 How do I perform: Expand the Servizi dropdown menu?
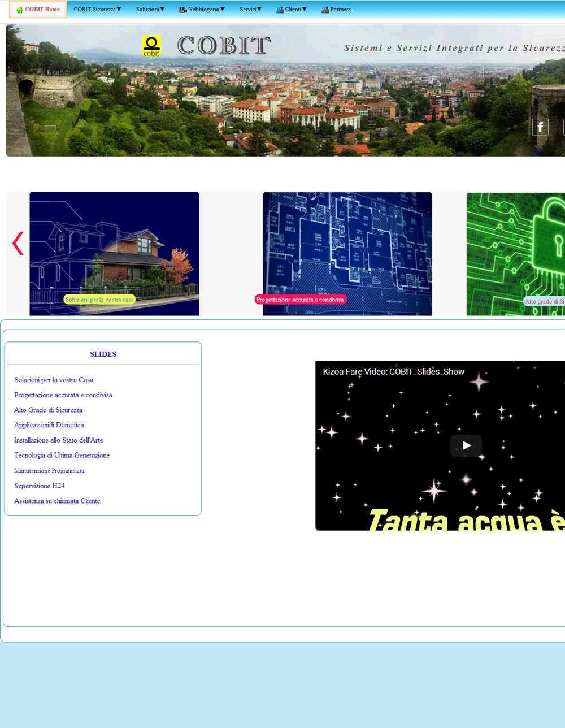(x=250, y=10)
